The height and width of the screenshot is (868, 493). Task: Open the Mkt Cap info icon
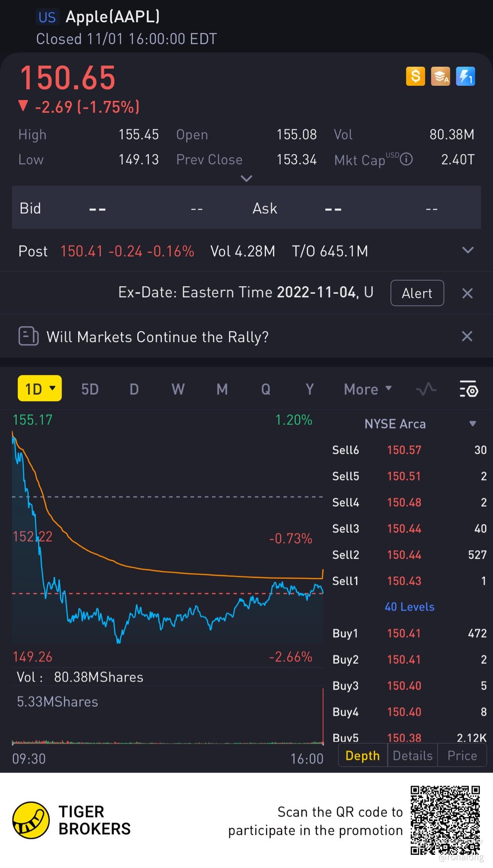407,159
